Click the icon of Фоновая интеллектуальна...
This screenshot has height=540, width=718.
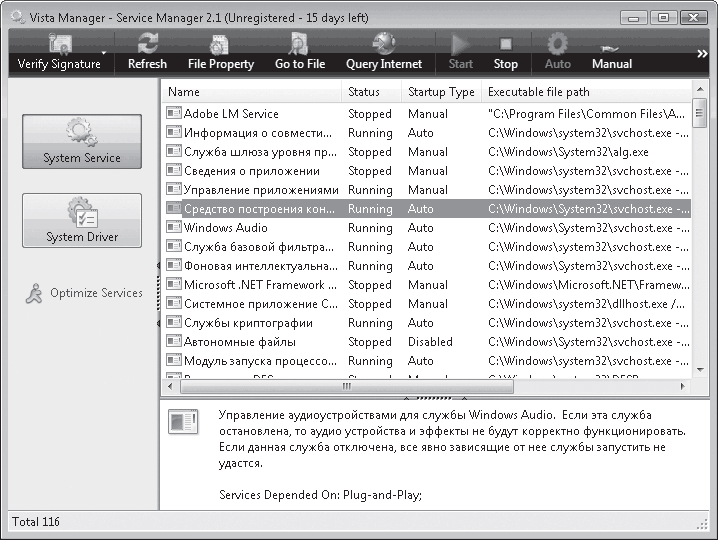[x=174, y=265]
